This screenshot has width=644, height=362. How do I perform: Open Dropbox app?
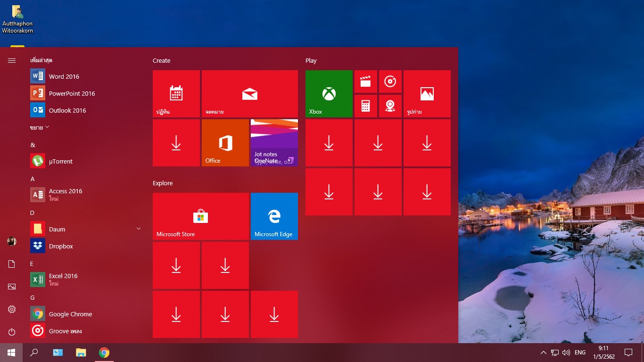coord(85,246)
